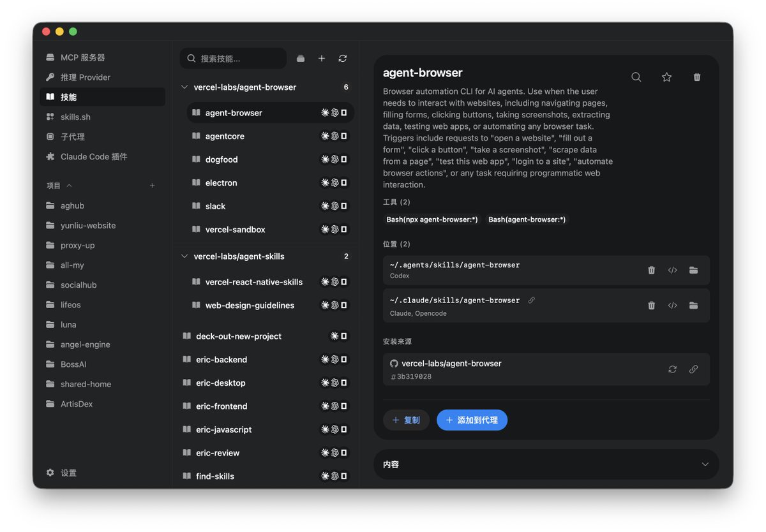Click the Bash(npx agent-browser:*) tool tag
Viewport: 766px width, 532px height.
pos(432,219)
